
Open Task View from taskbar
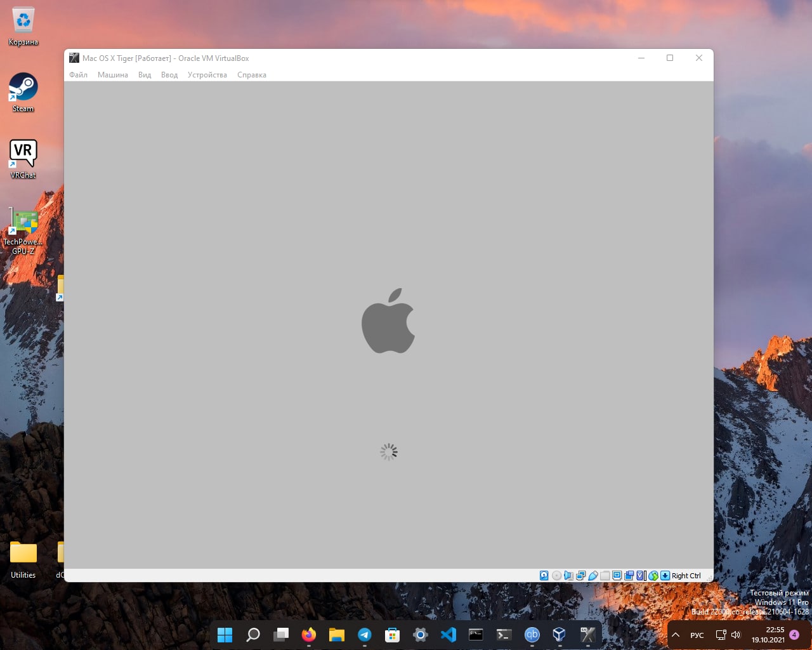(281, 635)
